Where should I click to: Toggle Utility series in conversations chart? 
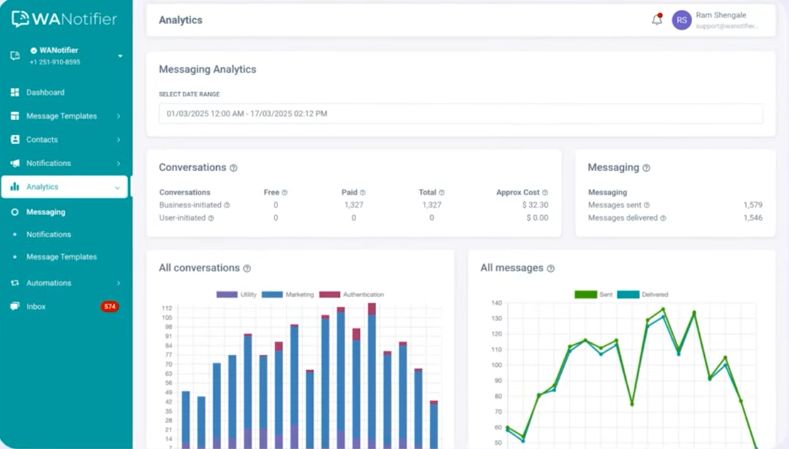(236, 294)
